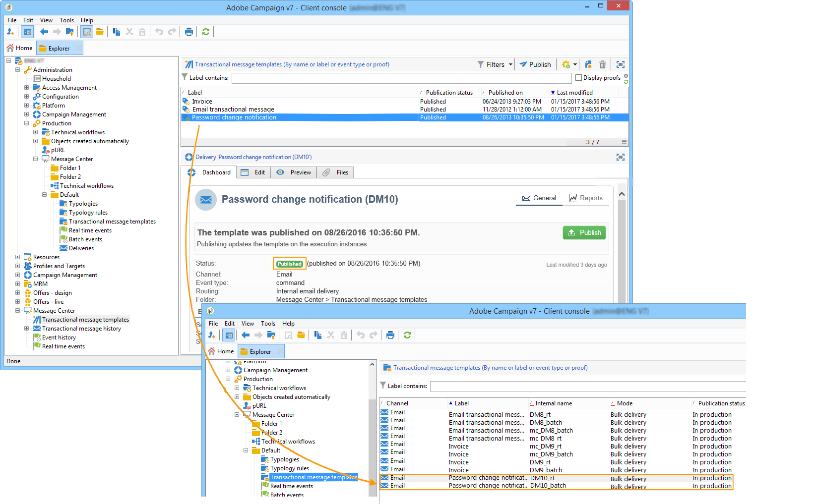Open the Files tab of the delivery
815x504 pixels.
click(x=335, y=172)
